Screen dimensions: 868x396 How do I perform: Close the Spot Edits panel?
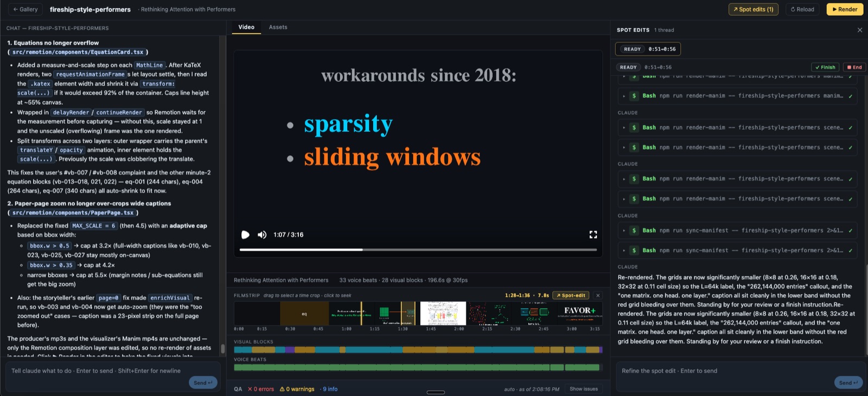[859, 30]
